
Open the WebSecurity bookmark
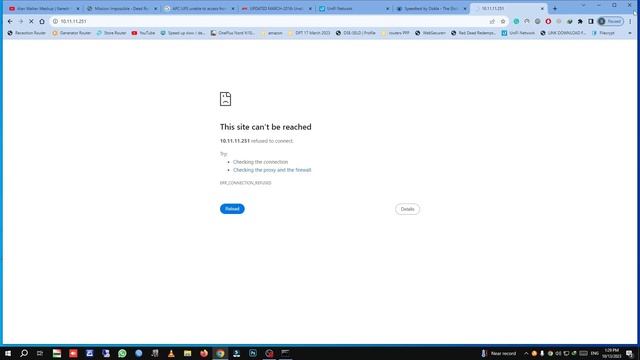pos(430,33)
